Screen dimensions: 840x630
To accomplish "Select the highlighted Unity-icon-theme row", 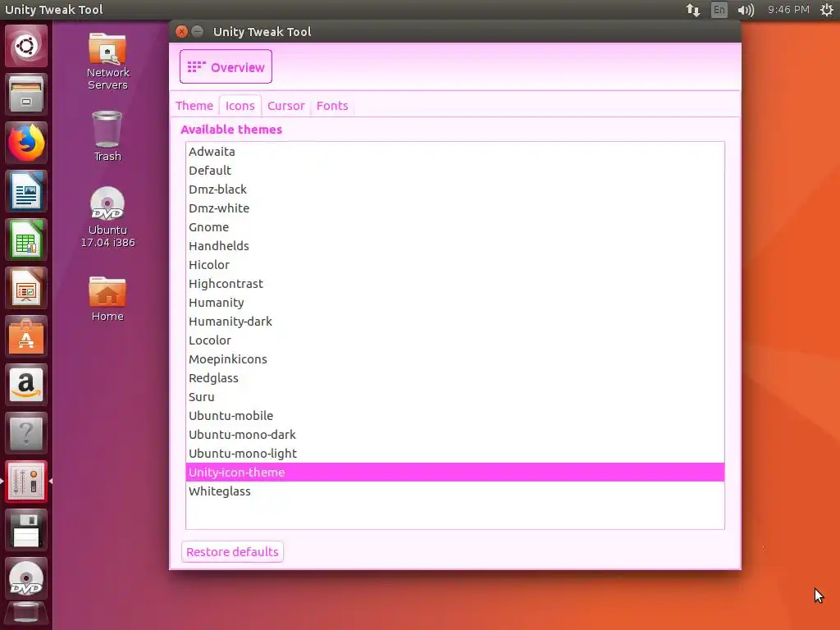I will pos(454,472).
